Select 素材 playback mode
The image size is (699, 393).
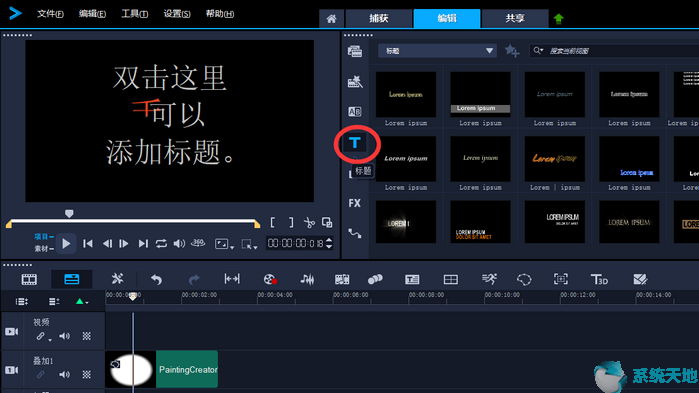pos(44,249)
